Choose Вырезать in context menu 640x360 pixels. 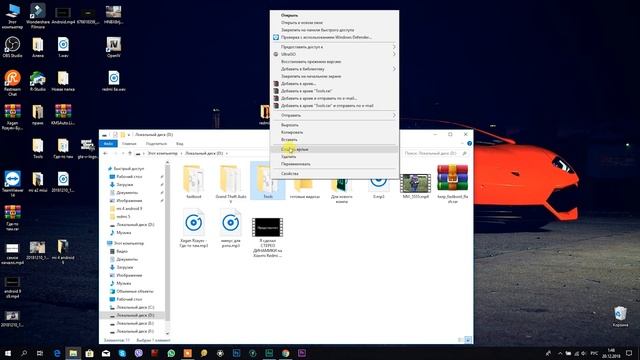[335, 125]
